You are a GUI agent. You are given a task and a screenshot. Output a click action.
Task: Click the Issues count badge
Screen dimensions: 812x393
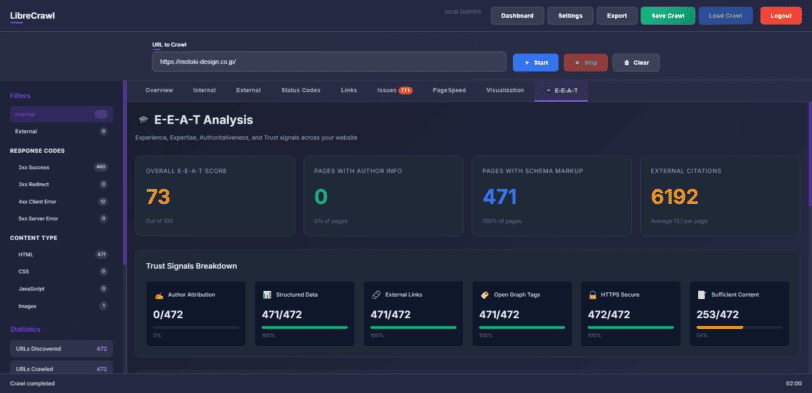pyautogui.click(x=405, y=90)
